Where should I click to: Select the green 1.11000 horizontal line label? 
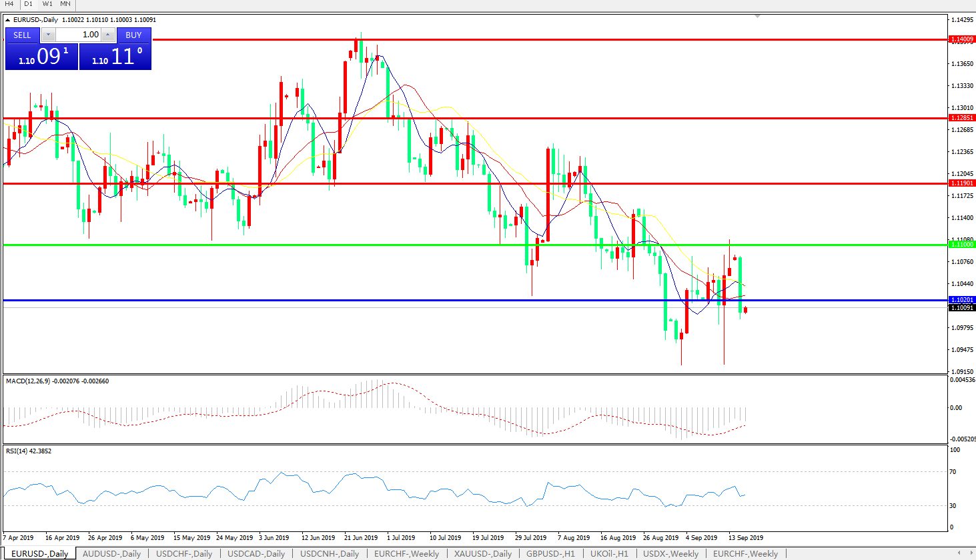point(961,245)
